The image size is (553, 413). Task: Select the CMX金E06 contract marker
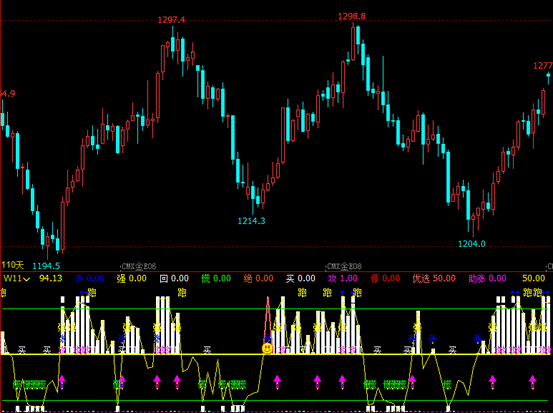click(x=139, y=266)
